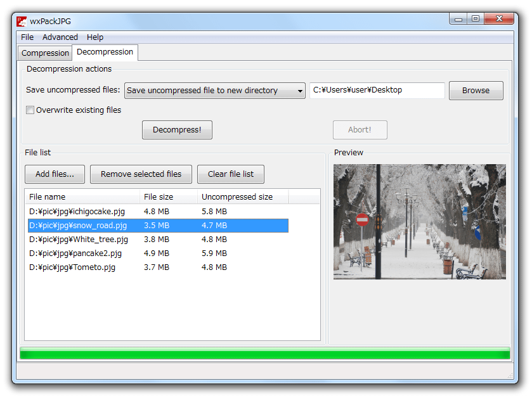Enable Overwrite existing files checkbox
This screenshot has height=398, width=532.
coord(30,110)
